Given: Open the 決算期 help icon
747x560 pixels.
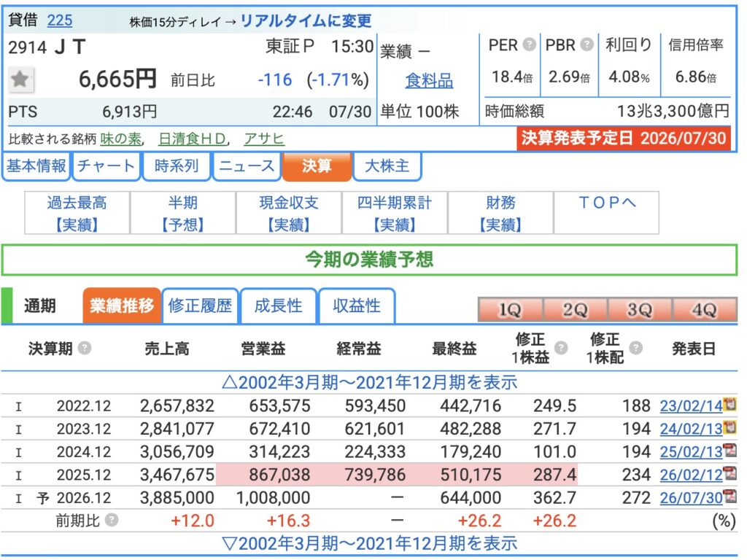Looking at the screenshot, I should pos(85,348).
